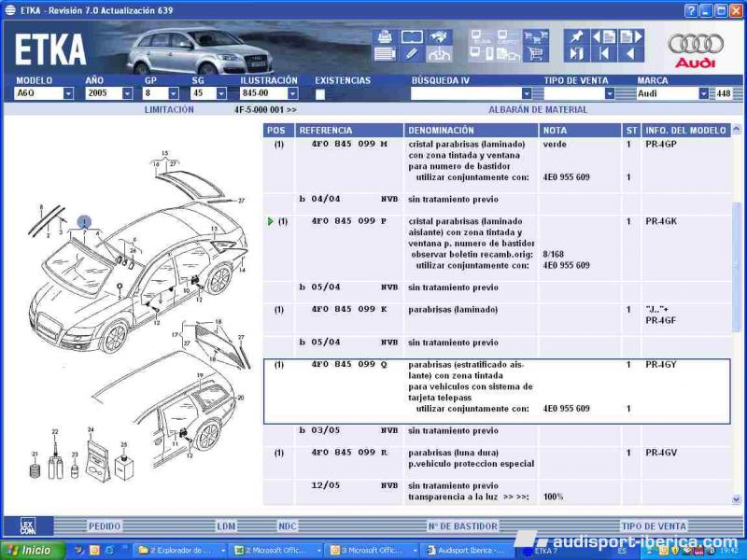The image size is (747, 560).
Task: Click the single back arrow icon
Action: pos(631,54)
